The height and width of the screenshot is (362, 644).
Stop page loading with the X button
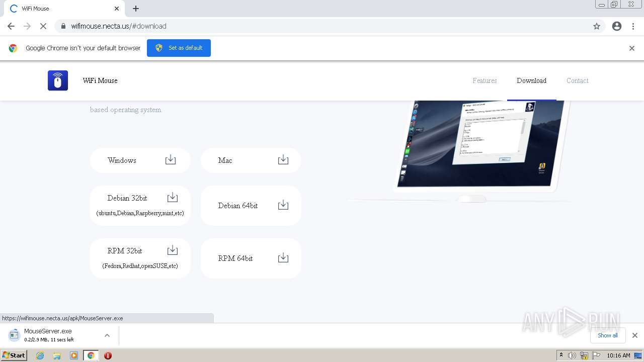[x=43, y=26]
